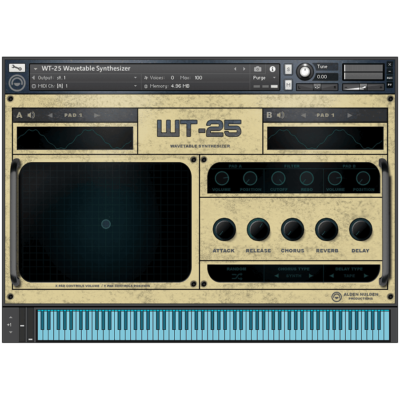This screenshot has width=400, height=400.
Task: Select next wavetable for oscillator A
Action: coord(97,115)
